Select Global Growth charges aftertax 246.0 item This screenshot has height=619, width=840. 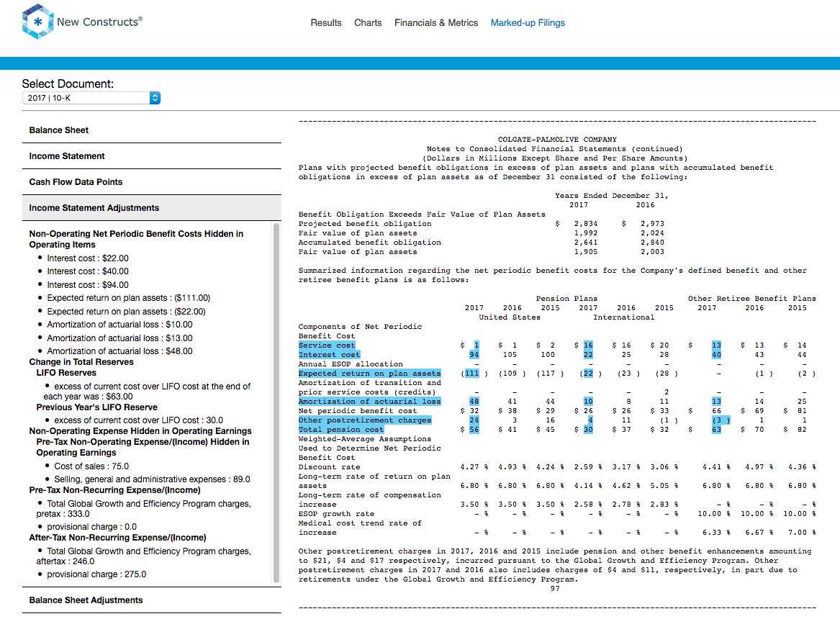coord(143,556)
